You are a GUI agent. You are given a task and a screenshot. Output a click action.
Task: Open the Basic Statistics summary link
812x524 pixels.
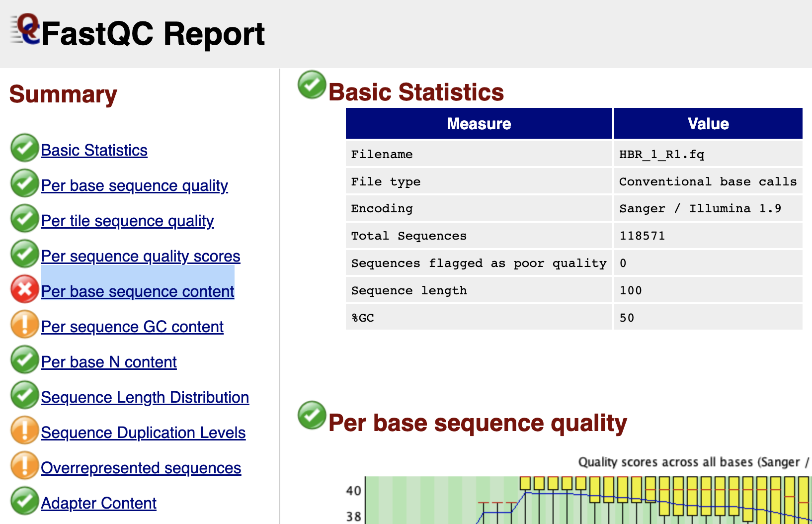94,150
